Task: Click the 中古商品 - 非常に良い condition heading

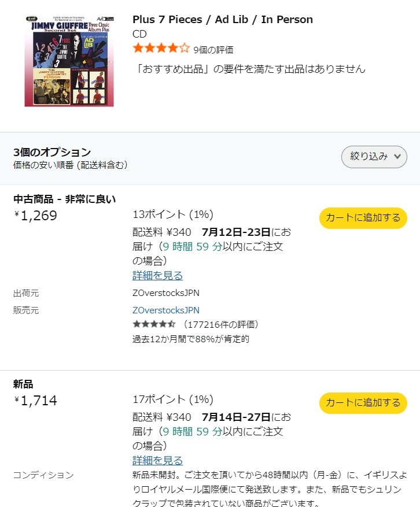Action: point(65,199)
